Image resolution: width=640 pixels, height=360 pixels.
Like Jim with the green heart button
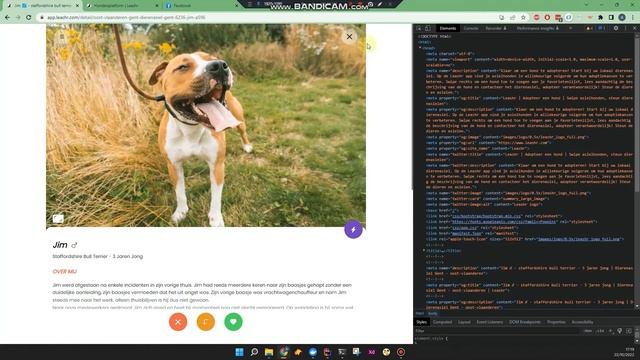coord(233,322)
